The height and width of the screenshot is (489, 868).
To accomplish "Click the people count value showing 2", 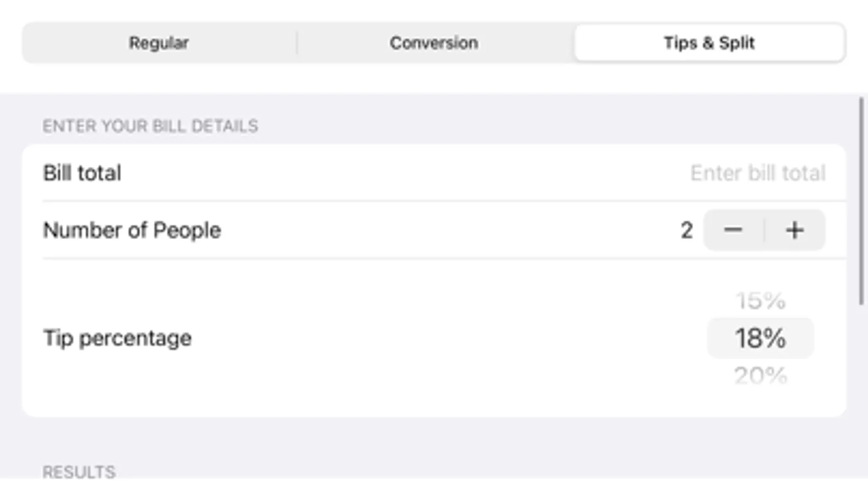I will 686,229.
